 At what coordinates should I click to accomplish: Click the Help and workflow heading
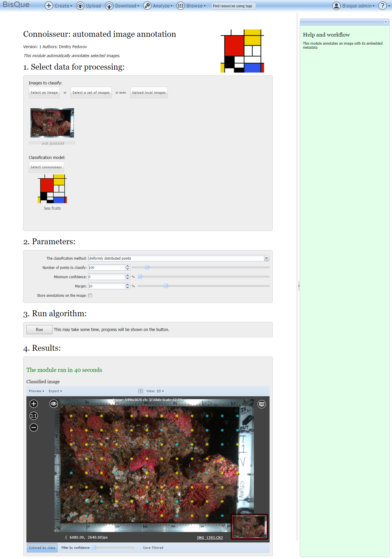click(326, 35)
